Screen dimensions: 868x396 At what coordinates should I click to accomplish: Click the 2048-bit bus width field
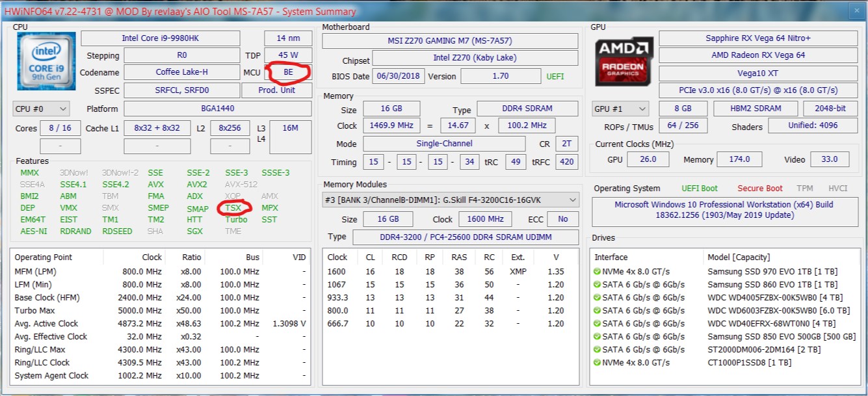[x=830, y=109]
